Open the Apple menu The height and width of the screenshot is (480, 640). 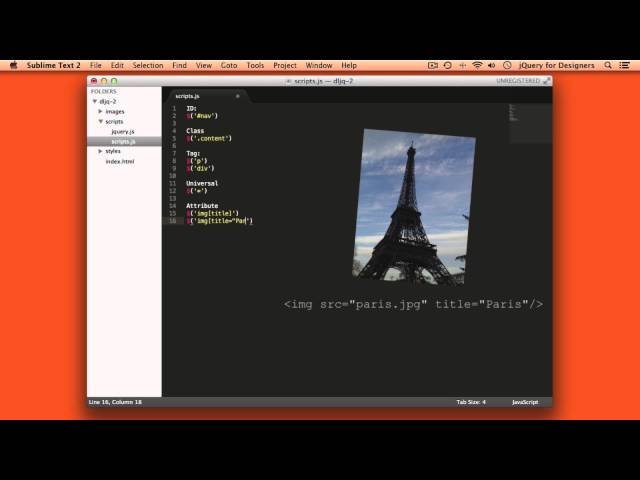click(x=13, y=65)
